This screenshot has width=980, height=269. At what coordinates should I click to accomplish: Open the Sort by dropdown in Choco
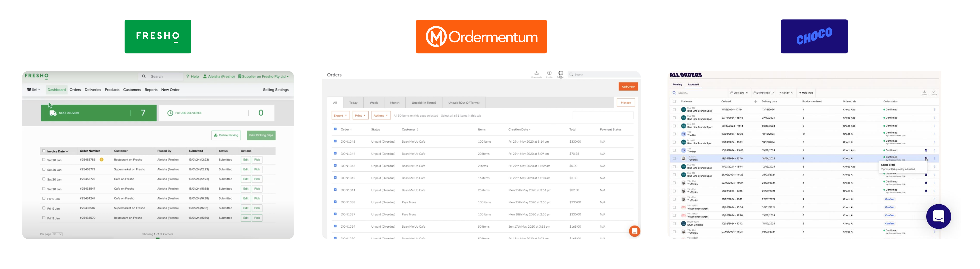click(x=786, y=93)
